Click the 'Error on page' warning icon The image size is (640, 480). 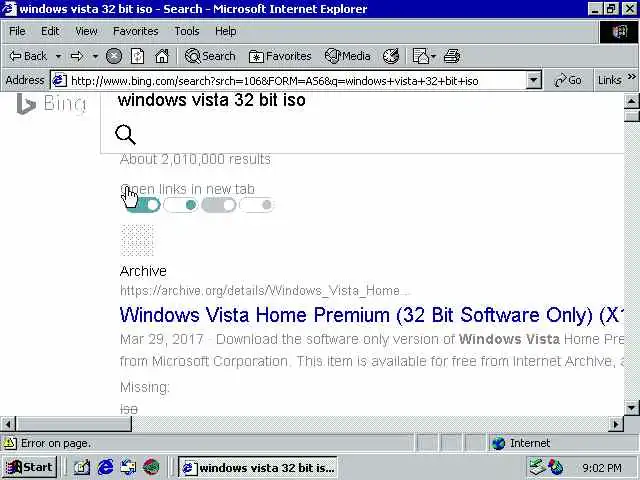(x=9, y=443)
